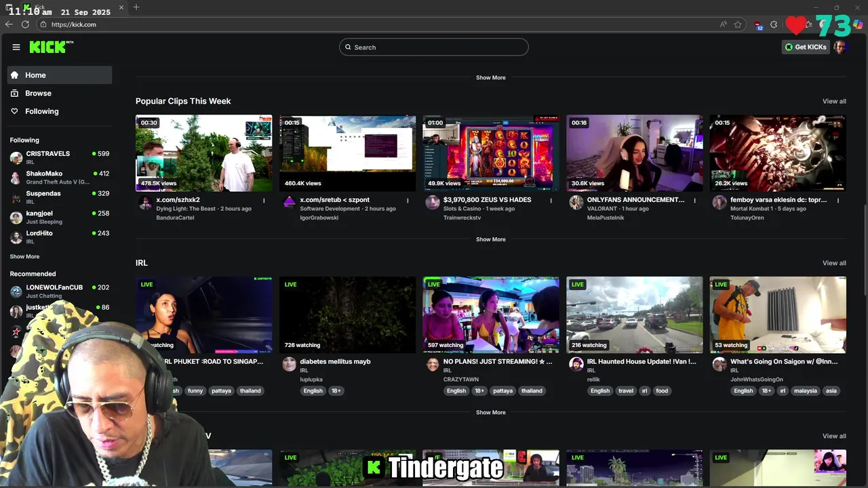Open ShakoMako channel avatar

(x=16, y=178)
